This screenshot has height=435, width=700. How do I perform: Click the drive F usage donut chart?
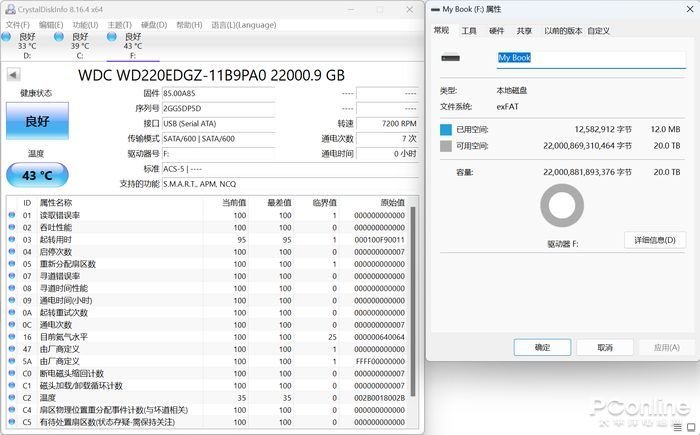(562, 205)
